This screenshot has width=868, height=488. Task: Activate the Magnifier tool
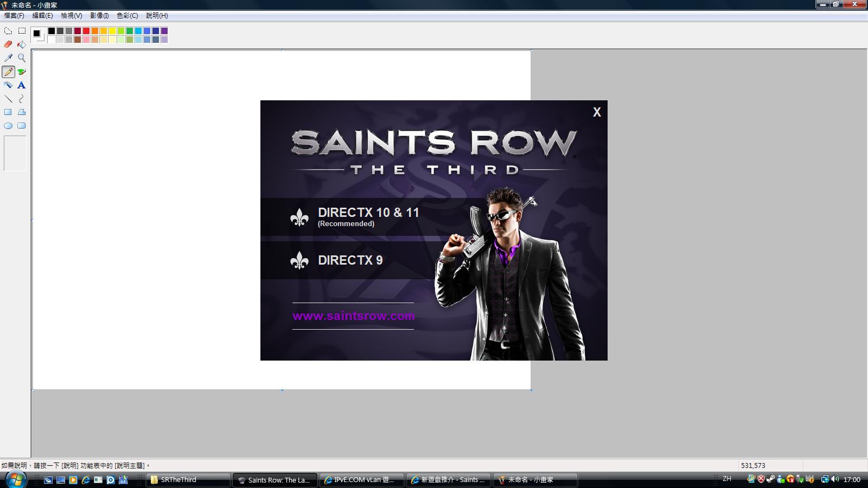click(22, 58)
